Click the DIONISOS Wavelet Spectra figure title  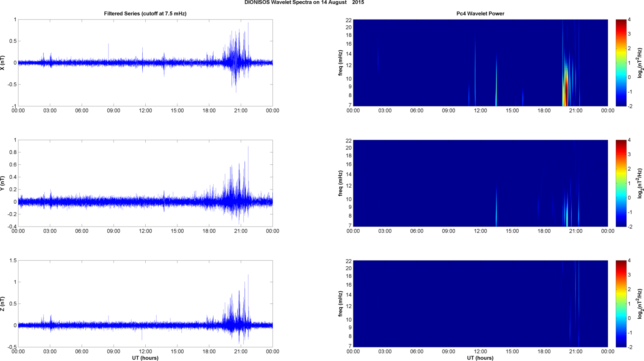(x=304, y=3)
